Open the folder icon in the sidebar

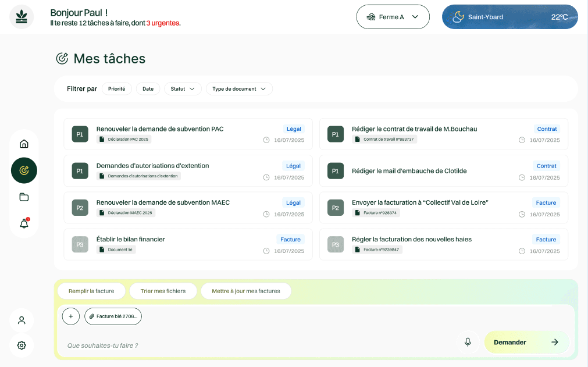tap(24, 197)
